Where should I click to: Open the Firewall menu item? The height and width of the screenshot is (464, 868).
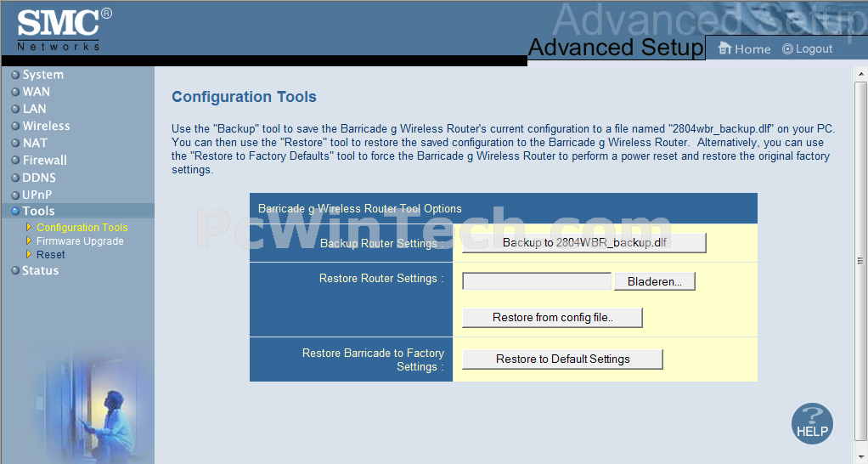45,160
